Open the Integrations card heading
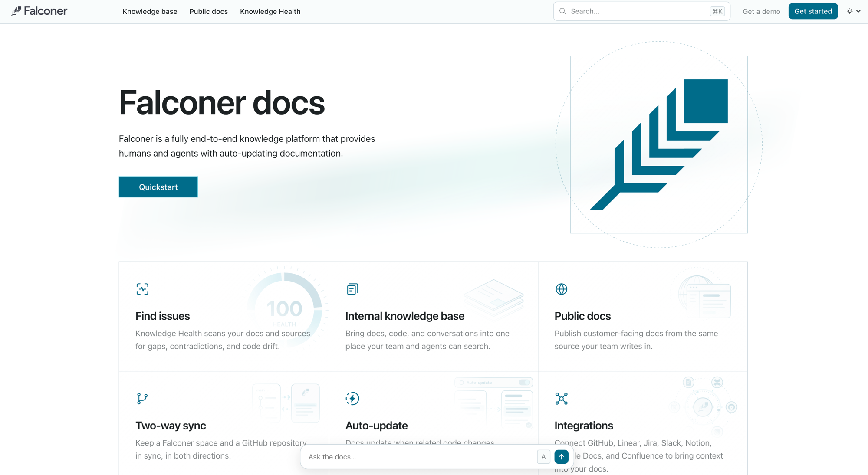This screenshot has height=475, width=868. click(x=584, y=426)
